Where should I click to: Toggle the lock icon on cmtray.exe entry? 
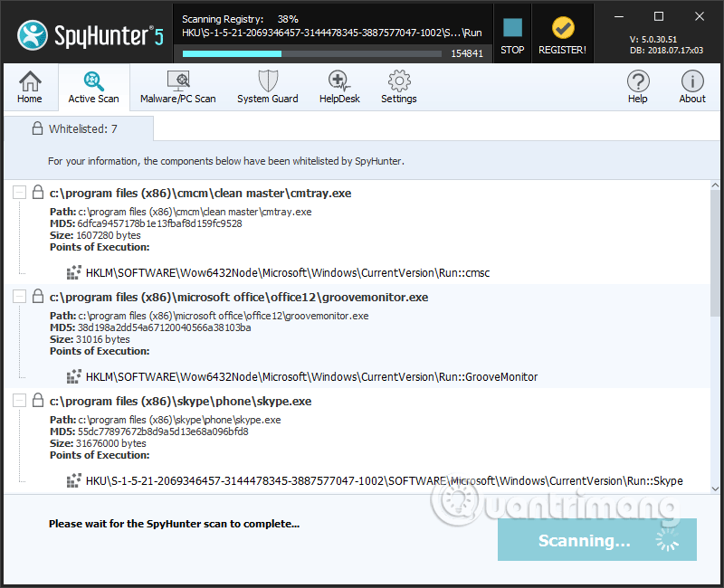click(36, 192)
